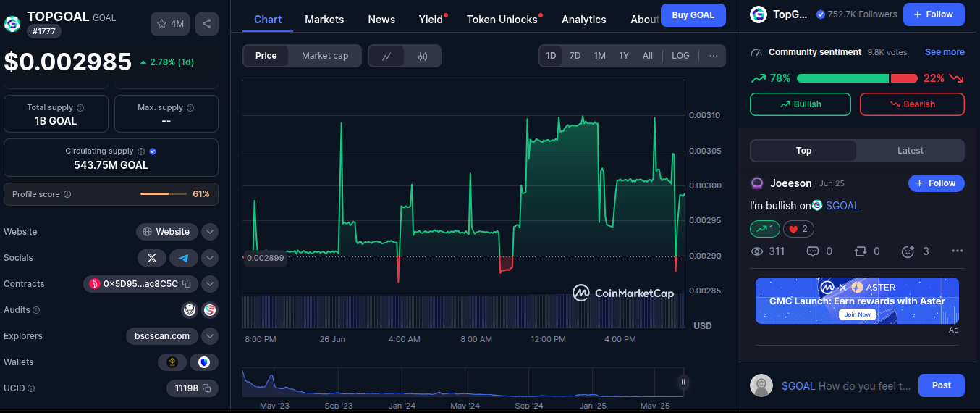980x413 pixels.
Task: Open the See more sentiment link
Action: pyautogui.click(x=945, y=52)
